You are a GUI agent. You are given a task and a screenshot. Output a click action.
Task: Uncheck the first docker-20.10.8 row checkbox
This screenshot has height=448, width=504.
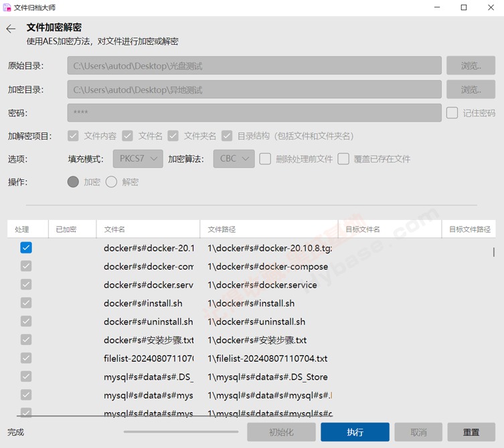[26, 248]
